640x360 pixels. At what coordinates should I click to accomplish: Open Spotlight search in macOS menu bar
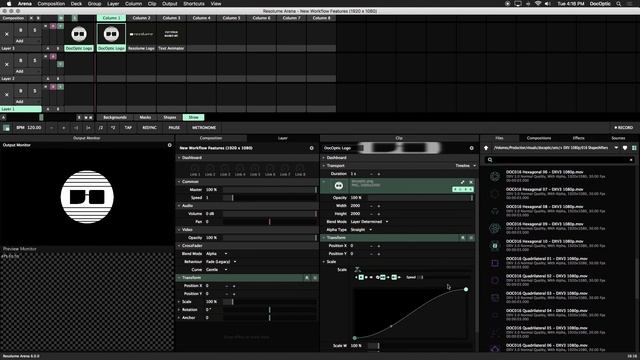(x=618, y=4)
